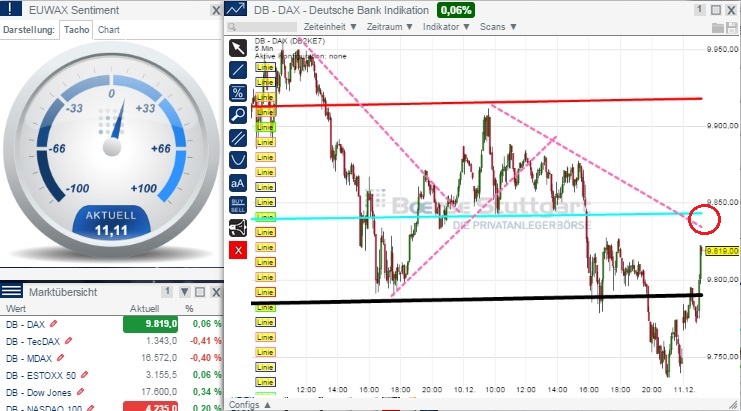Select the DB - TecDAX row
Image resolution: width=741 pixels, height=411 pixels.
pyautogui.click(x=112, y=341)
